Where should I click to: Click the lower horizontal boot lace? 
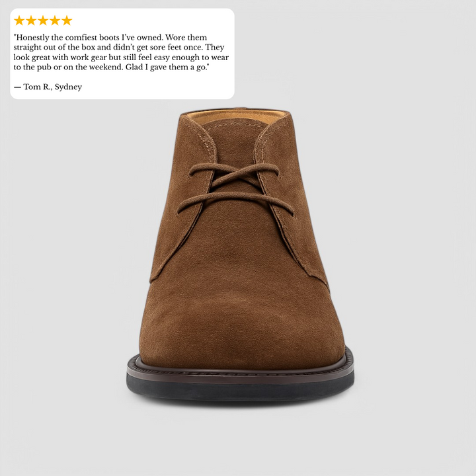pyautogui.click(x=235, y=202)
